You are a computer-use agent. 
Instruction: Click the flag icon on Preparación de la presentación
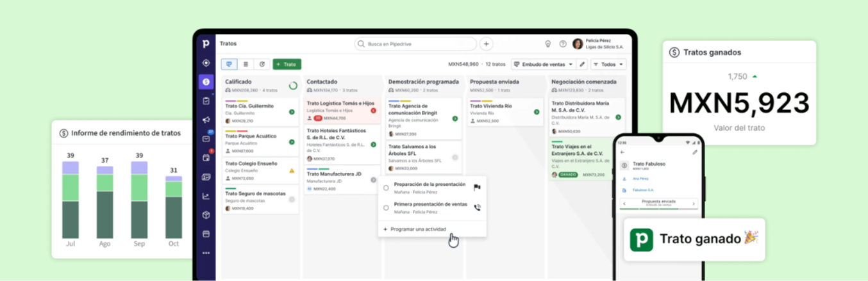(477, 188)
